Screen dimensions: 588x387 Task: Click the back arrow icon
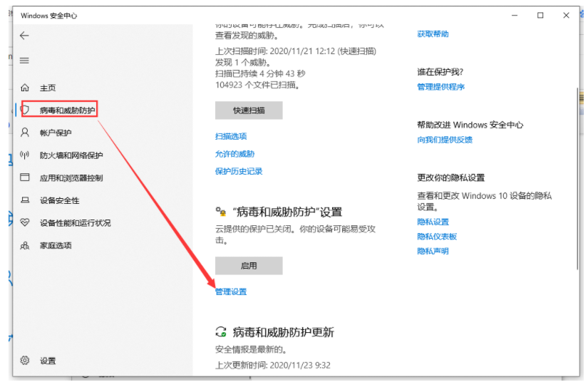click(24, 36)
